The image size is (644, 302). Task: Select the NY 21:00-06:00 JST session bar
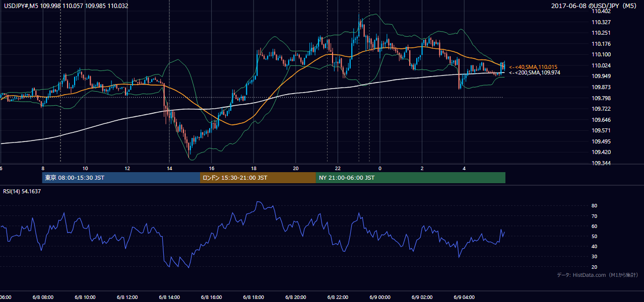(411, 178)
